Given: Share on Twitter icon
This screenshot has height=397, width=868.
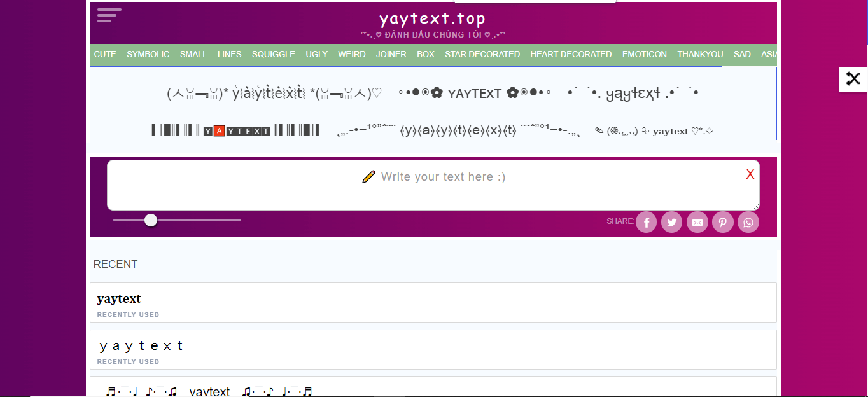Looking at the screenshot, I should tap(671, 222).
